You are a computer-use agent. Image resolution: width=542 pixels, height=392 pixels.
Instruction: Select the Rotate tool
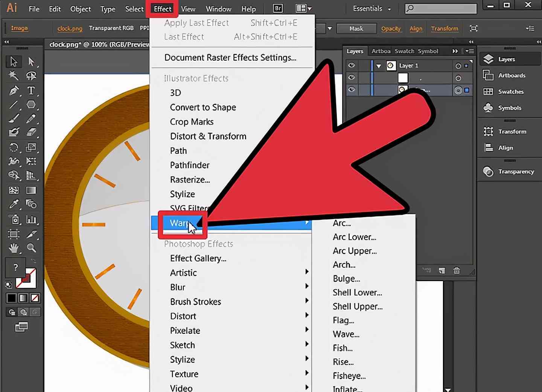click(x=14, y=147)
